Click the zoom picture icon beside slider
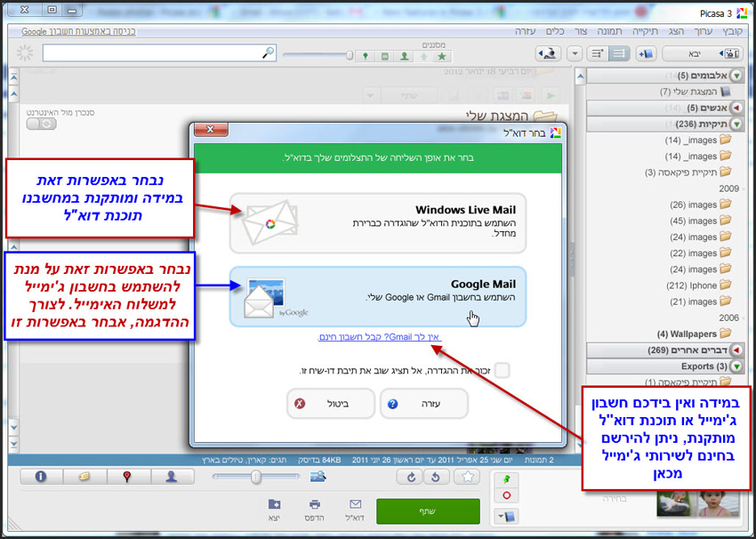The height and width of the screenshot is (539, 756). tap(318, 477)
